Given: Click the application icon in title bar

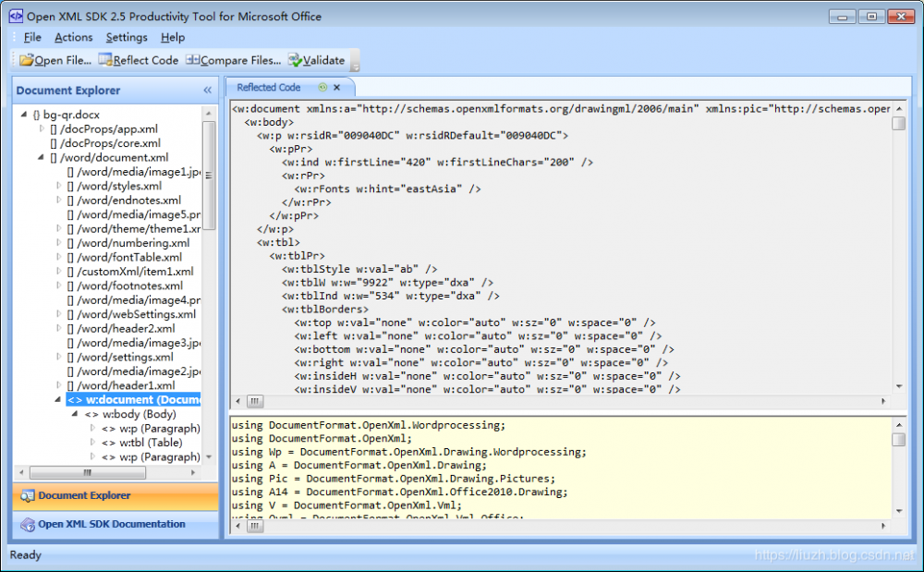Looking at the screenshot, I should [16, 16].
